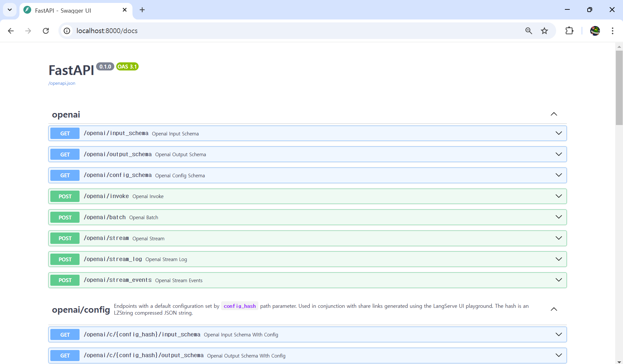
Task: Click the config_hash code label
Action: pos(240,306)
